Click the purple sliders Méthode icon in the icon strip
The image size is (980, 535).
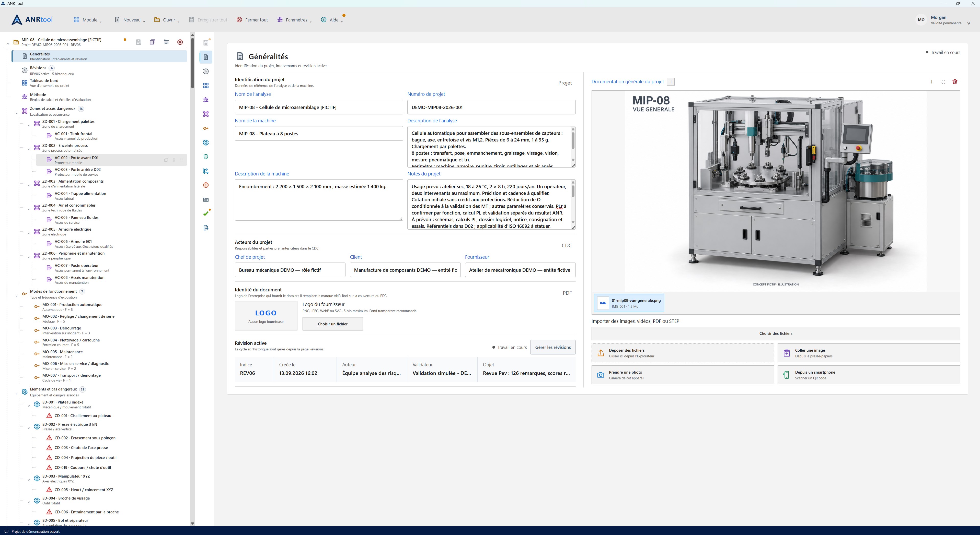[206, 100]
